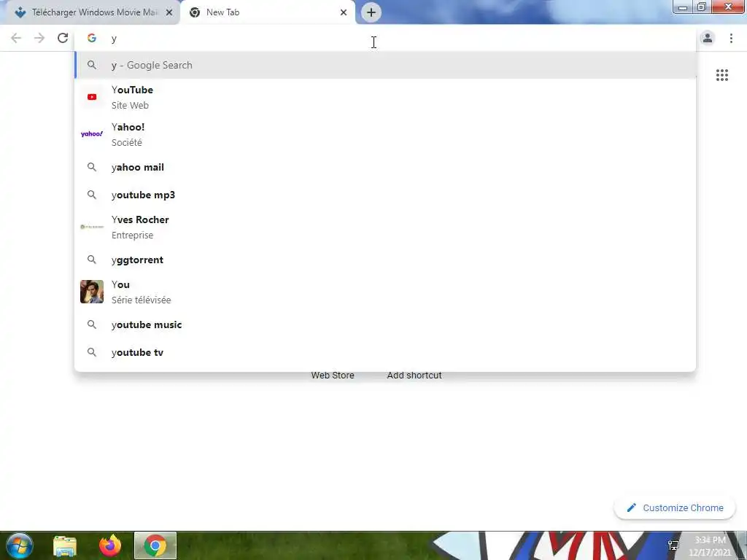Image resolution: width=747 pixels, height=560 pixels.
Task: Open File Explorer from the taskbar
Action: [x=65, y=545]
